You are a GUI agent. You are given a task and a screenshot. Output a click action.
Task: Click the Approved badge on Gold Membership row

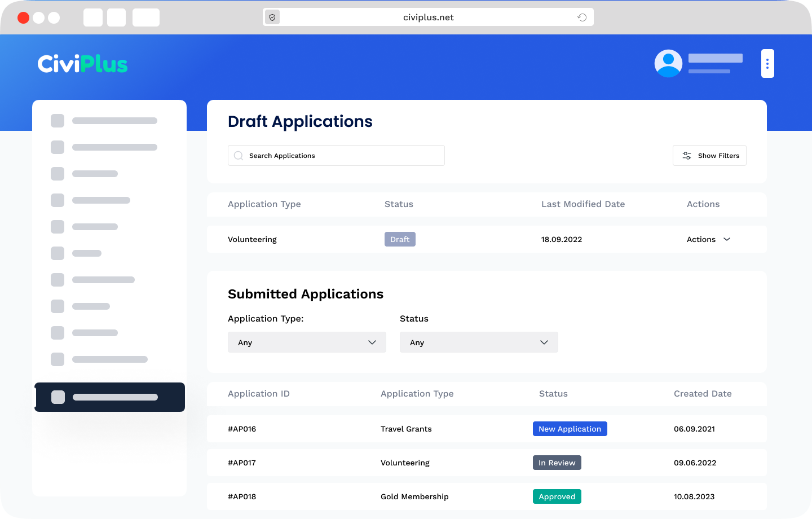tap(557, 496)
